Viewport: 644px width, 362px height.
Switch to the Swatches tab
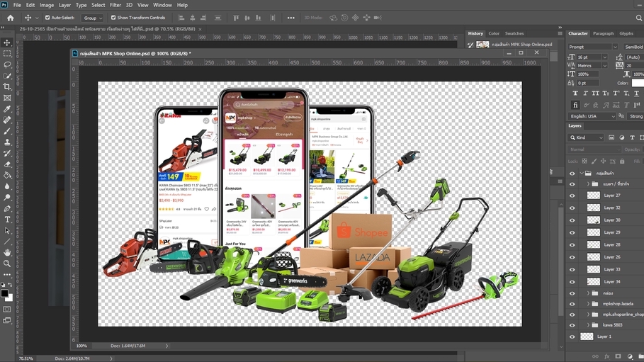tap(514, 33)
